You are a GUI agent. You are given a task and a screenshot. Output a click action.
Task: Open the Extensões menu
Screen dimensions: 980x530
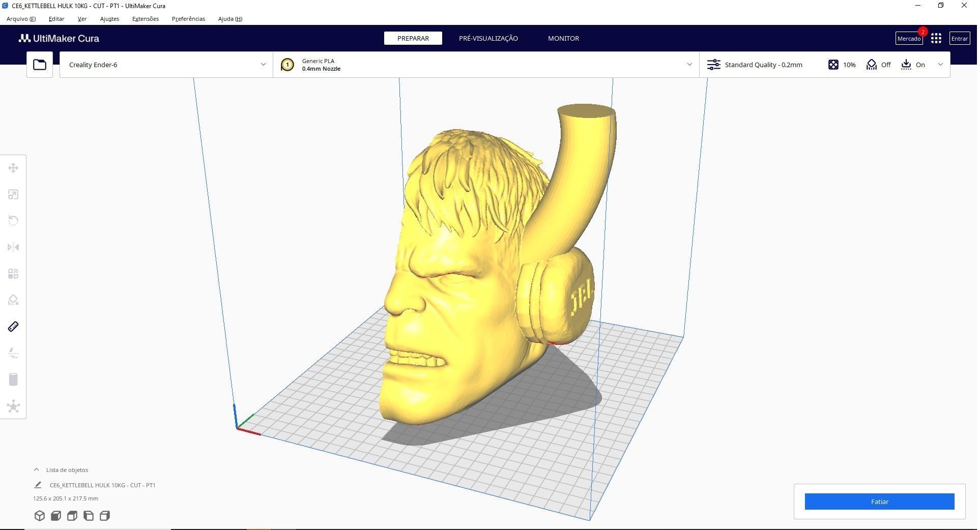coord(146,19)
